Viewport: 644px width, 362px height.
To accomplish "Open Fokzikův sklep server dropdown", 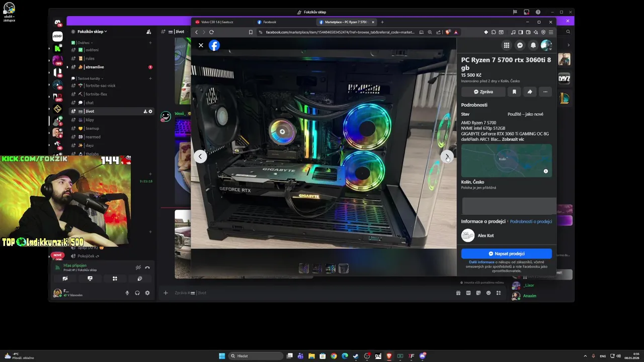I will pyautogui.click(x=92, y=32).
